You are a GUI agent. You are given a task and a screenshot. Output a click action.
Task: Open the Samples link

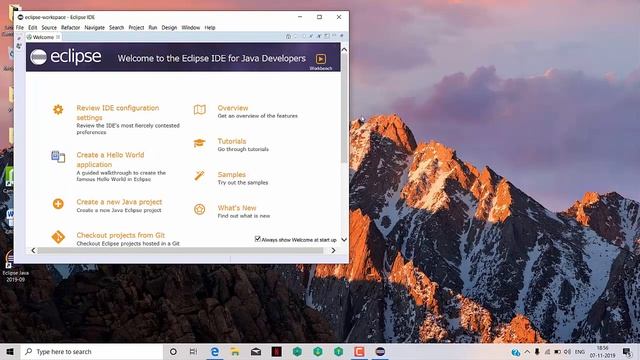coord(231,175)
